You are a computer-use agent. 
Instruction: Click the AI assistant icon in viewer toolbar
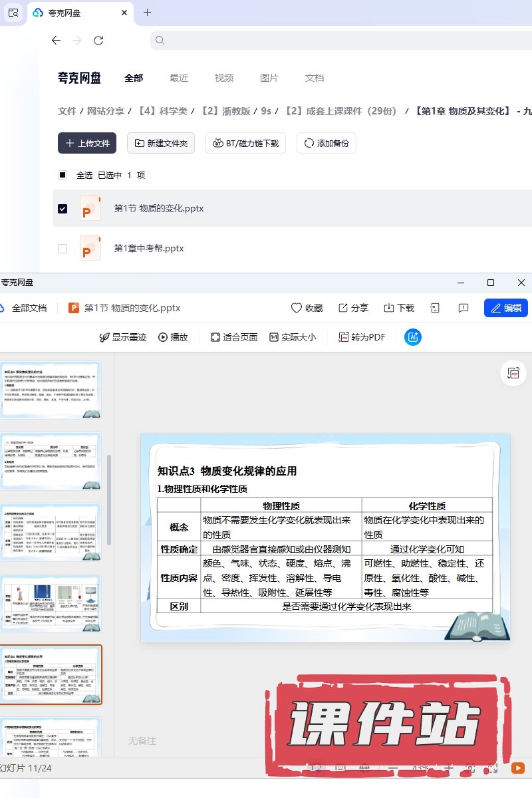412,337
